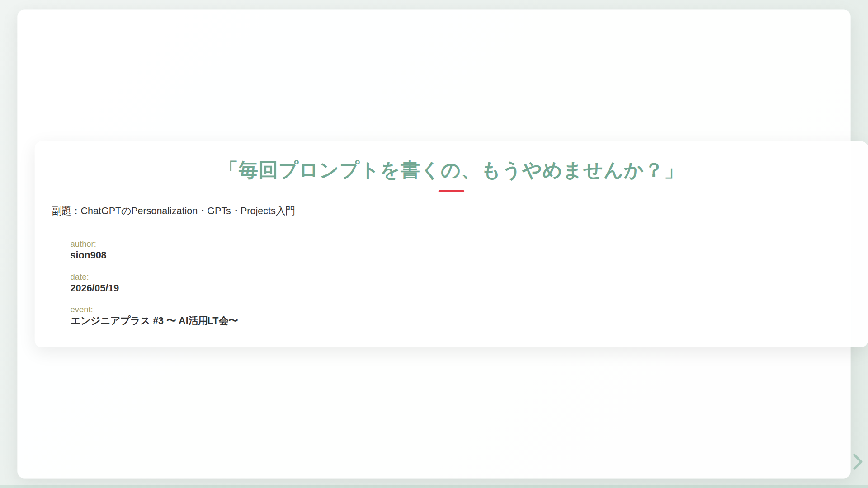Viewport: 868px width, 488px height.
Task: Click the slide title about 毎回プロンプト
Action: pos(451,171)
